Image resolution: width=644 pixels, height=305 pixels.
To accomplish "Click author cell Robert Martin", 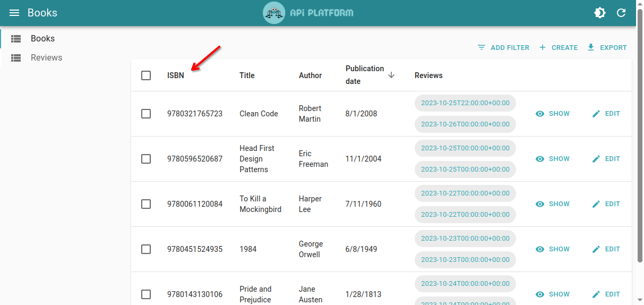I will [310, 114].
